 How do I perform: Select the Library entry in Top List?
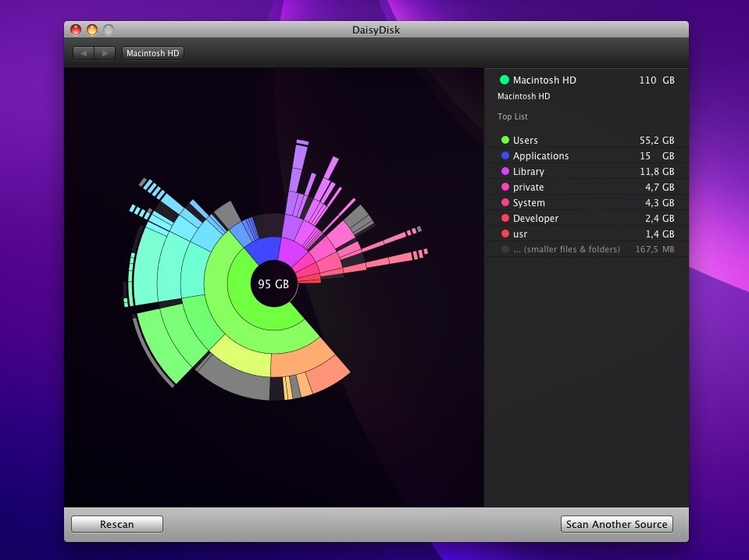[587, 171]
